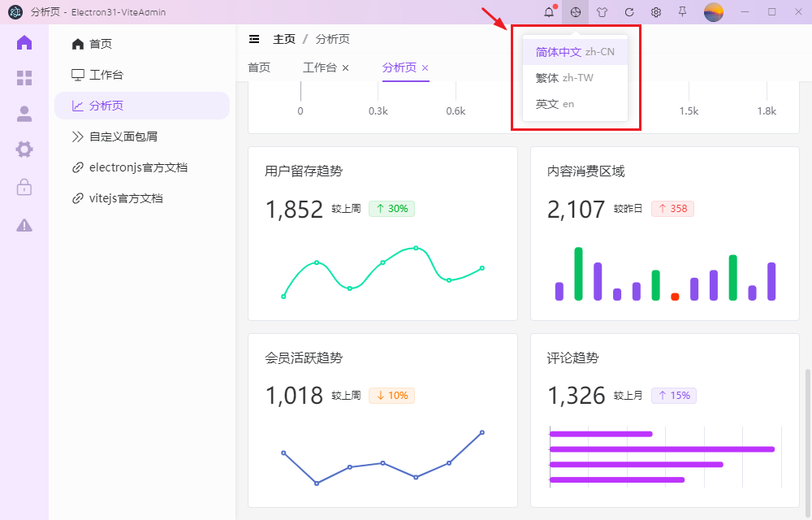This screenshot has width=812, height=520.
Task: Click the 1.5k axis label
Action: [689, 110]
